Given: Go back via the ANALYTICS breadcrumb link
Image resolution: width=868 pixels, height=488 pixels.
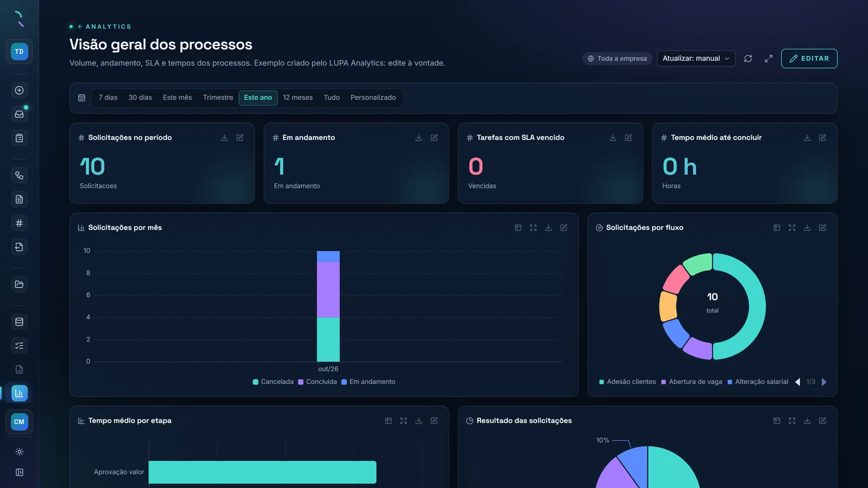Looking at the screenshot, I should pyautogui.click(x=104, y=27).
